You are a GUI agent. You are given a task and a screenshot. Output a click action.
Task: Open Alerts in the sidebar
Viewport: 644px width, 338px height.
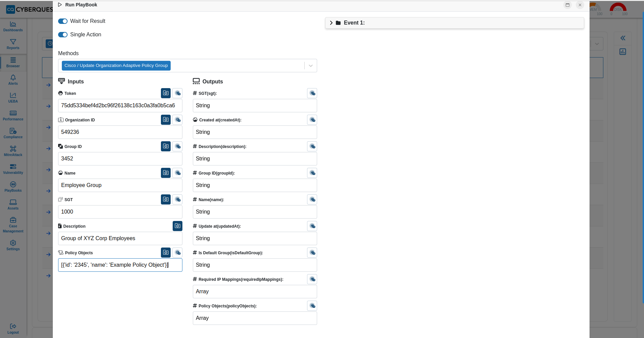point(13,80)
